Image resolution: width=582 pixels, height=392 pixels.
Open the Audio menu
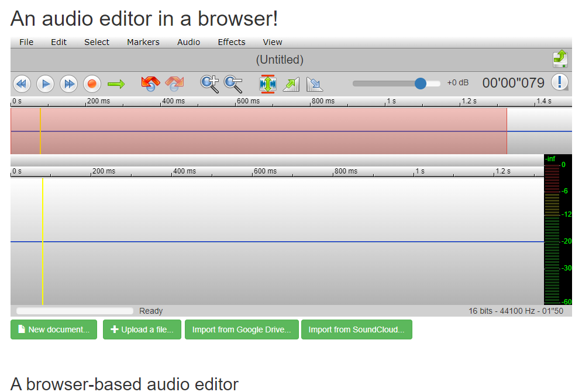click(188, 42)
